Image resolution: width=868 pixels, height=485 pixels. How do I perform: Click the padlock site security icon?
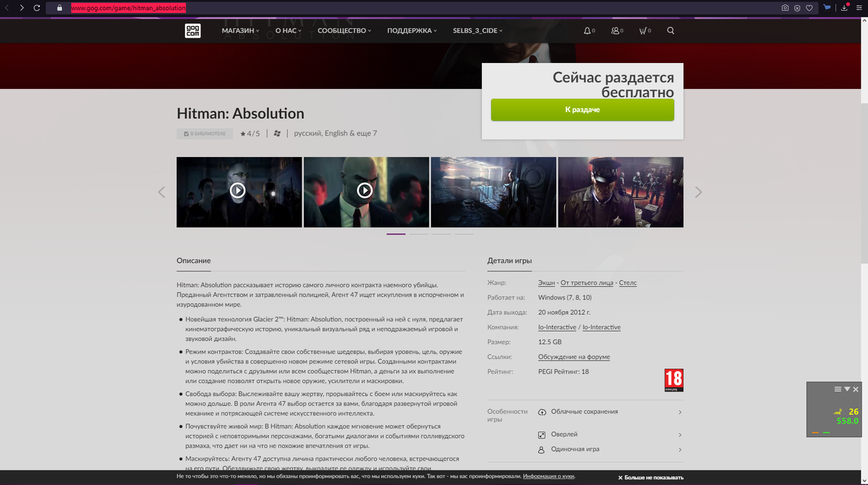[x=59, y=8]
